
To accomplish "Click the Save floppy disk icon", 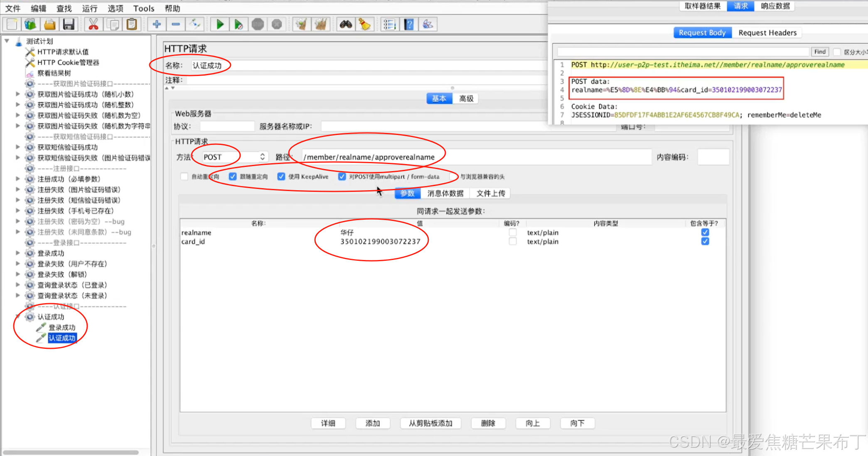I will tap(69, 25).
